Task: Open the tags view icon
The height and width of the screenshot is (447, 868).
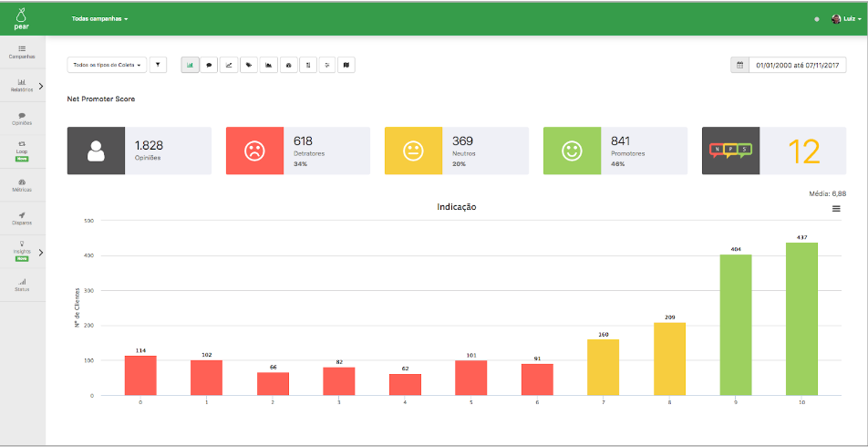Action: tap(249, 65)
